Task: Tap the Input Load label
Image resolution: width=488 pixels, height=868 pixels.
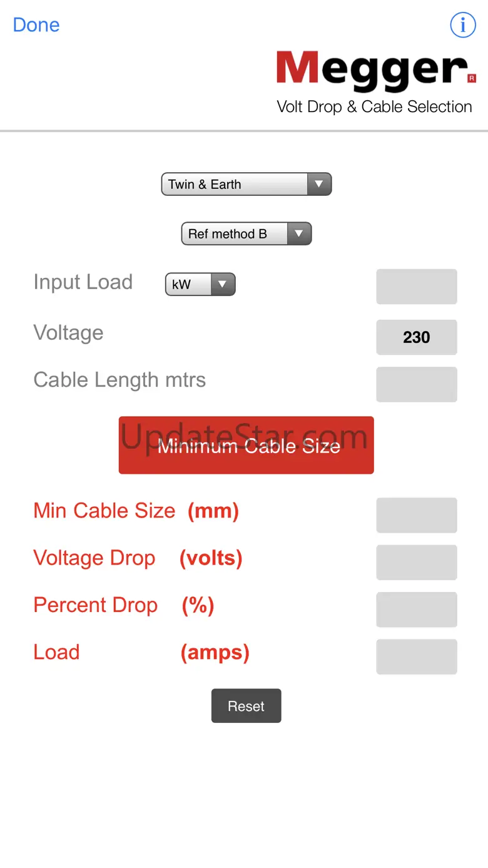Action: click(83, 282)
